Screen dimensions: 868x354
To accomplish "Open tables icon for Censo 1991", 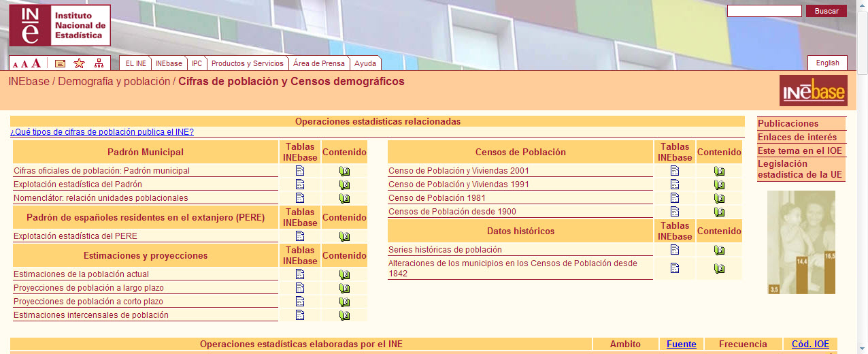I will (675, 184).
